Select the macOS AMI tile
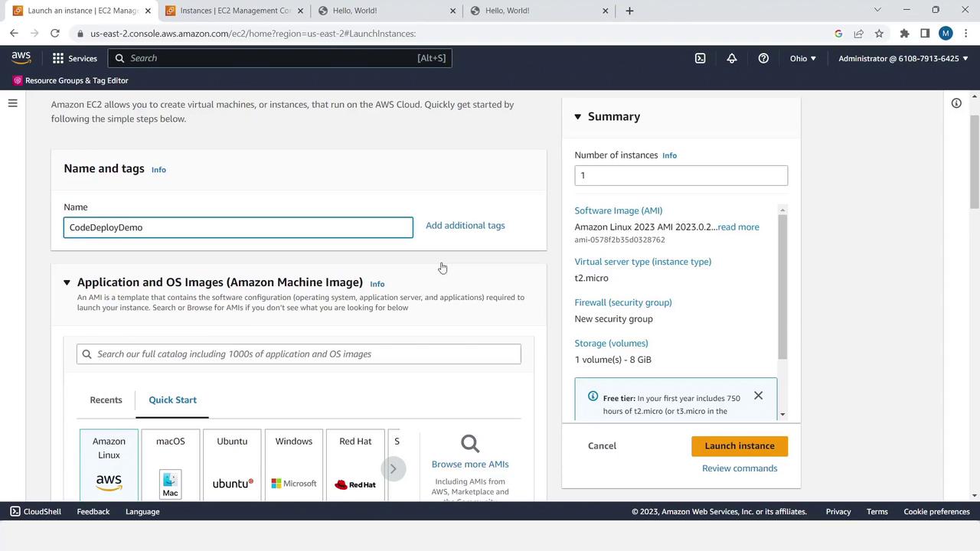Viewport: 980px width, 551px height. [171, 465]
